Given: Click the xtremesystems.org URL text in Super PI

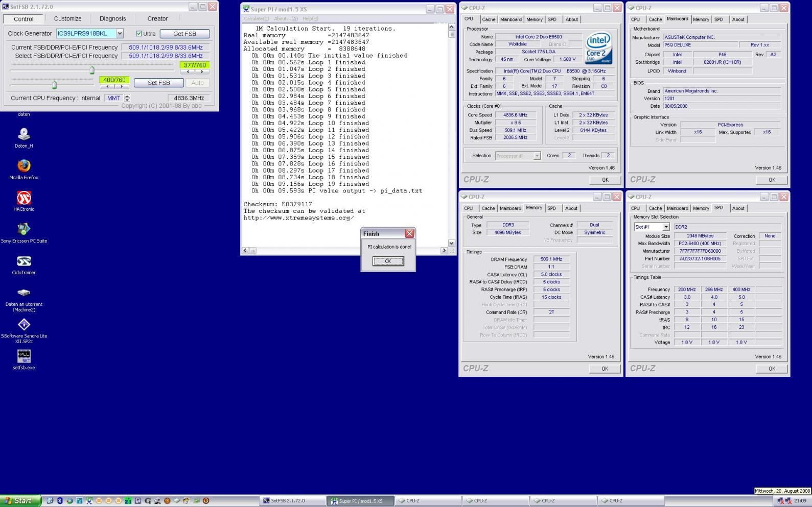Looking at the screenshot, I should tap(299, 218).
